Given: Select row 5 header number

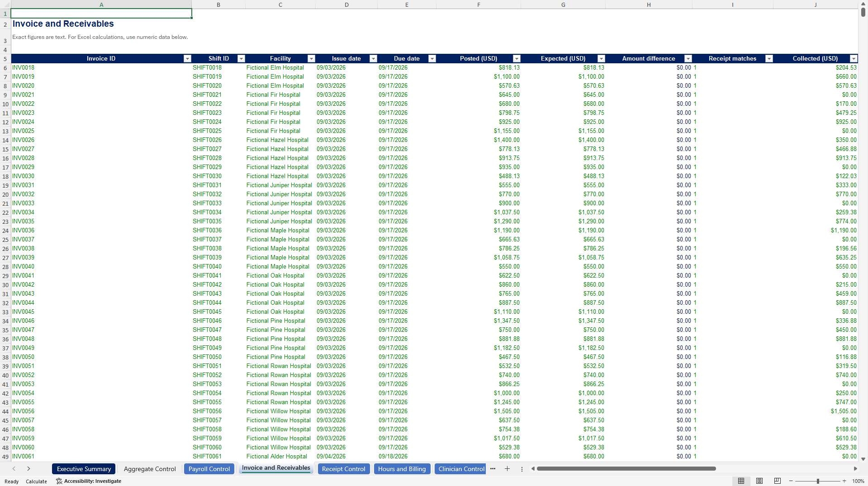Looking at the screenshot, I should click(5, 59).
